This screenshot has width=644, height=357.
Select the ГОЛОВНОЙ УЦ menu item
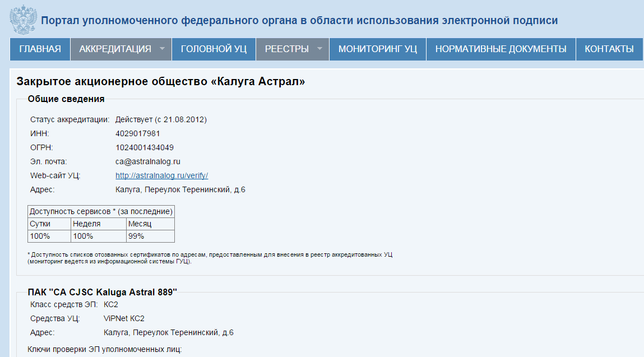tap(214, 49)
